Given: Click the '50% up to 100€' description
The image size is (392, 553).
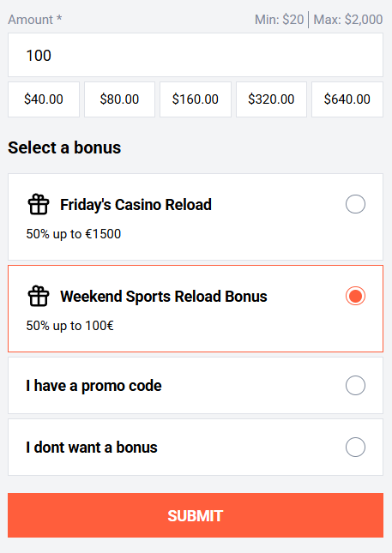Looking at the screenshot, I should [x=69, y=326].
